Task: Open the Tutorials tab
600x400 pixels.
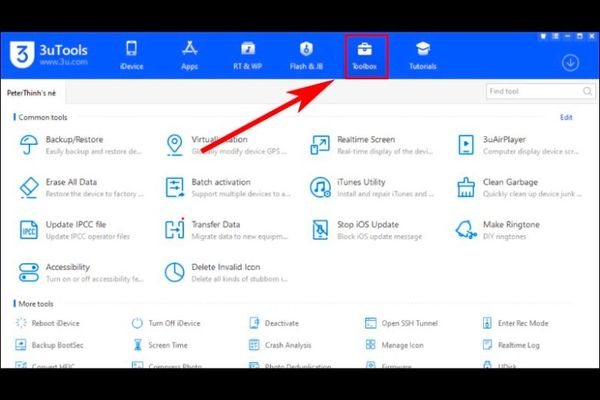Action: click(422, 55)
